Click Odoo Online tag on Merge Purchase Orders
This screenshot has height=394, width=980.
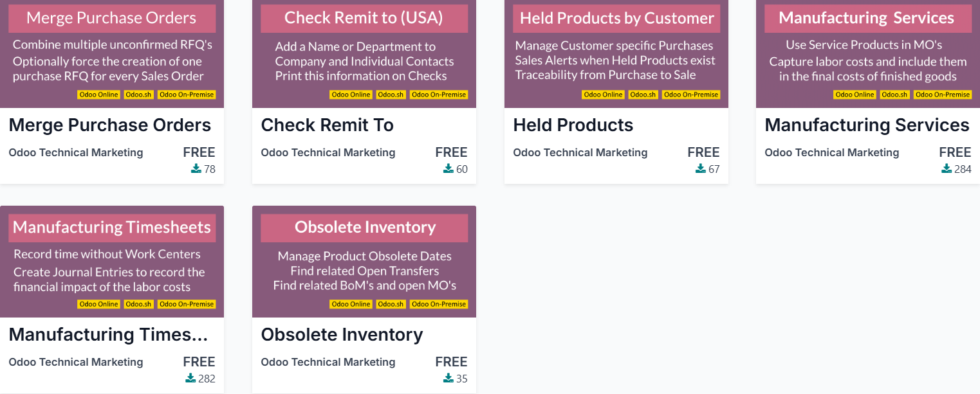click(x=99, y=94)
